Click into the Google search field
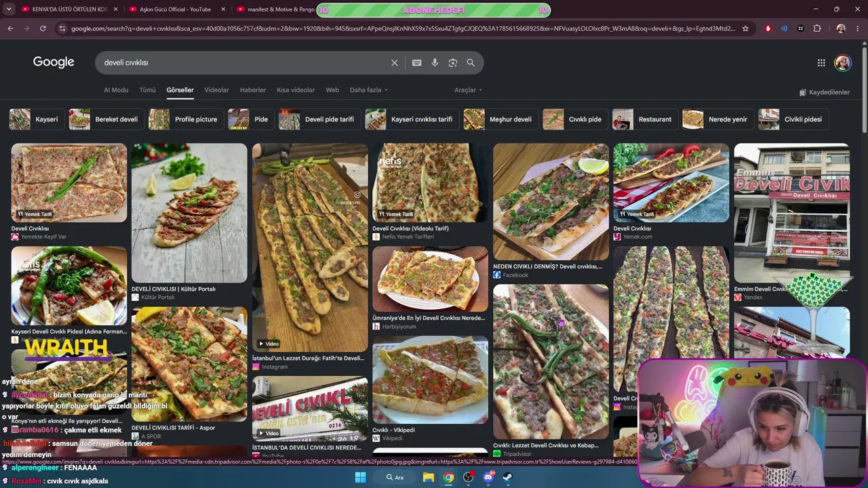The image size is (868, 488). pyautogui.click(x=244, y=62)
